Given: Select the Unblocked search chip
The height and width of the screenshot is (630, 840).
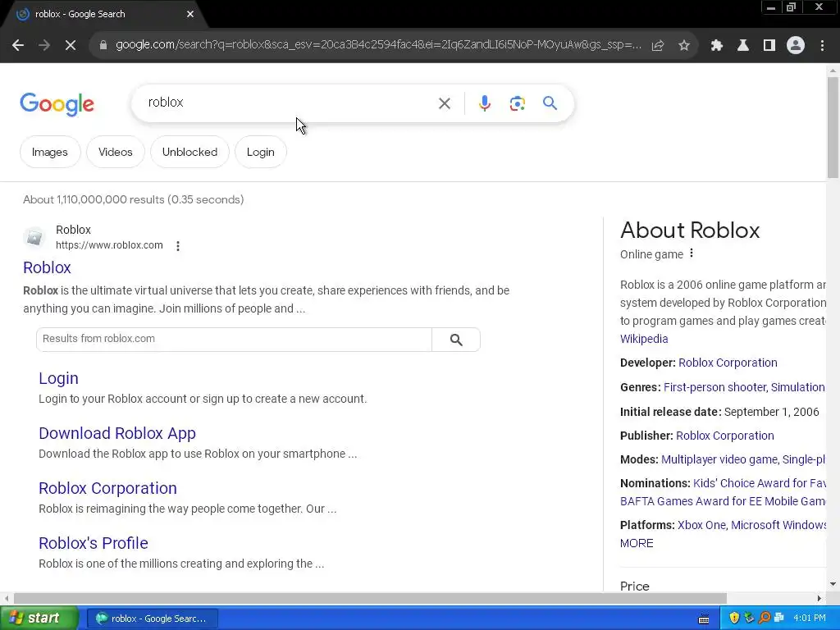Looking at the screenshot, I should coord(189,152).
